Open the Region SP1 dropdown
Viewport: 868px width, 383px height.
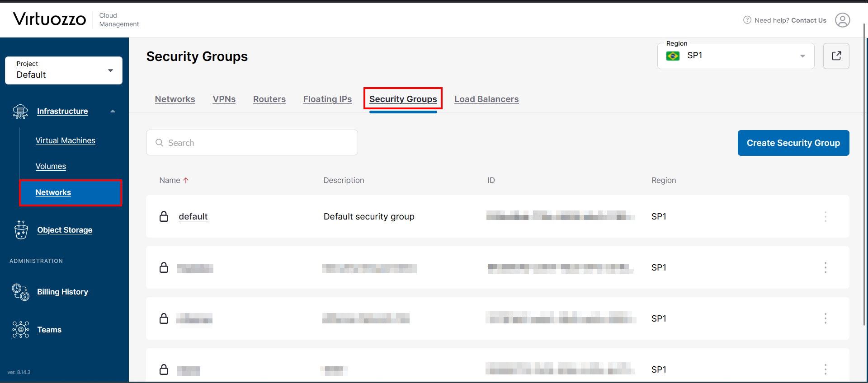click(x=736, y=56)
